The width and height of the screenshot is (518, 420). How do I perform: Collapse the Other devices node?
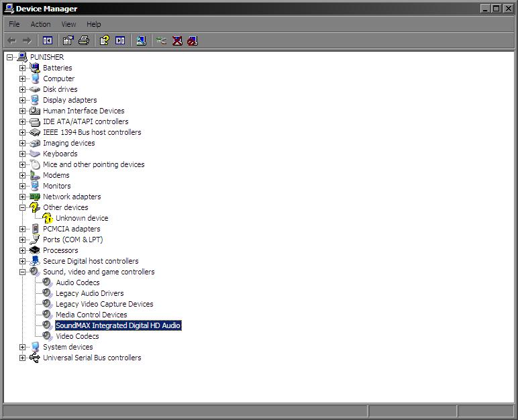(x=22, y=207)
